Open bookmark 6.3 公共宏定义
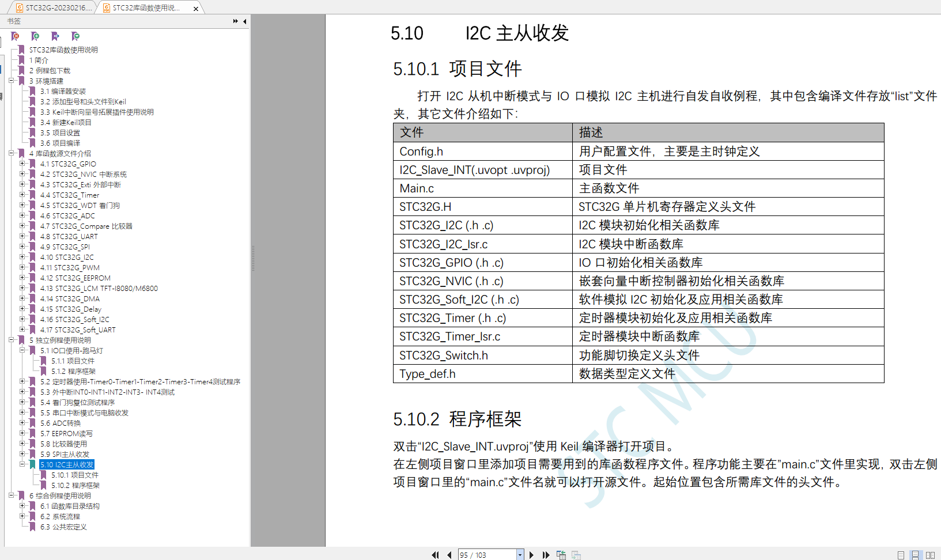 click(63, 527)
